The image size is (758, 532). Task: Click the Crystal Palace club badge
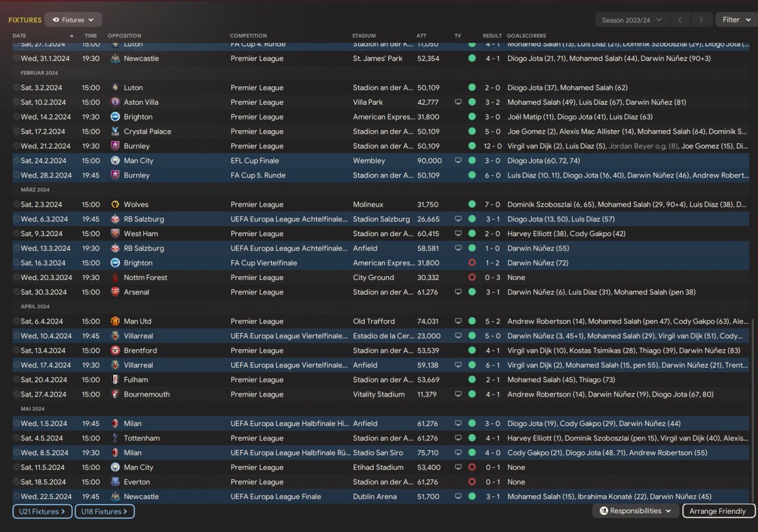pos(115,131)
